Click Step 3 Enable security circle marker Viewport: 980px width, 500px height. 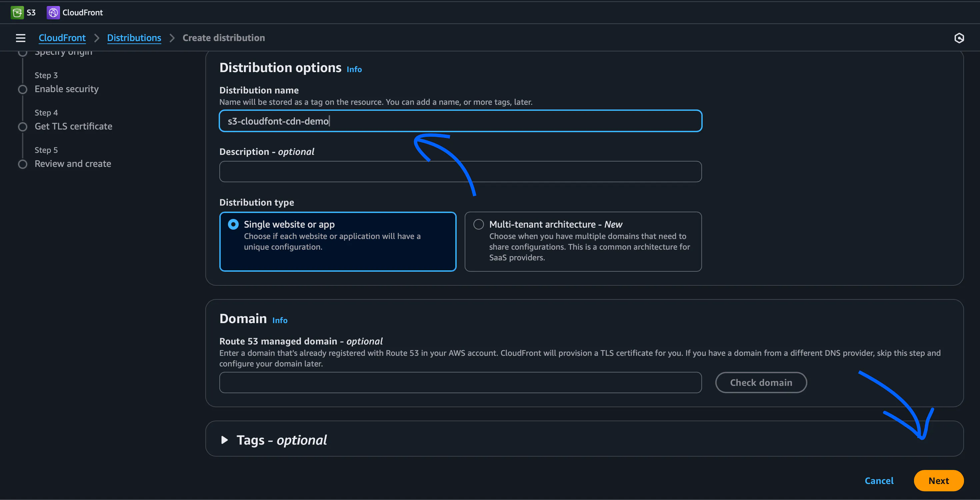[x=23, y=89]
